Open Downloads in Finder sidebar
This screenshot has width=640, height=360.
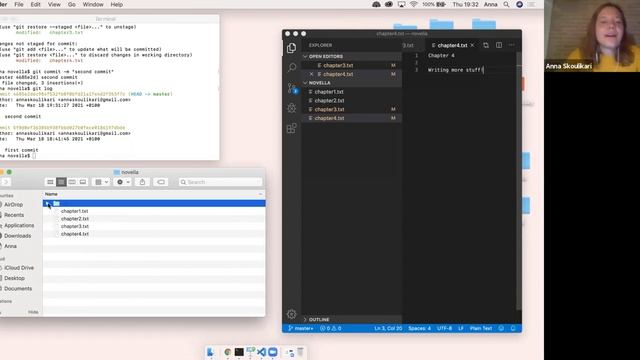pos(17,236)
